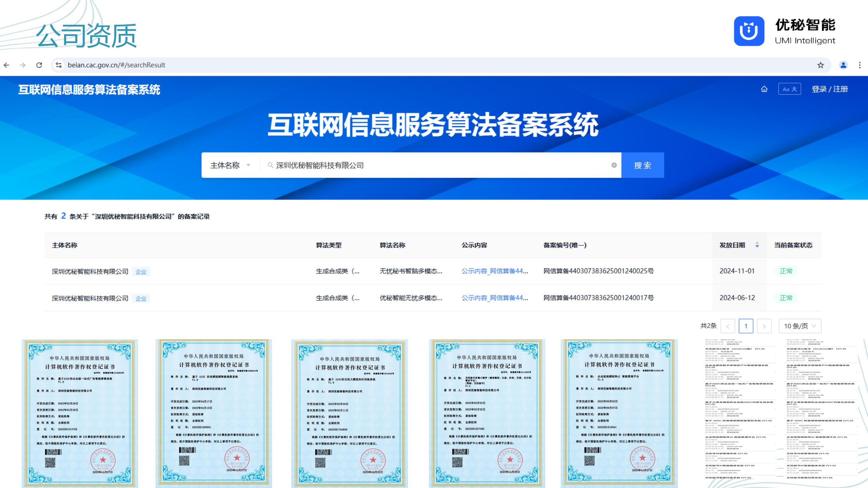Click the 共2条 total count text

pyautogui.click(x=708, y=326)
